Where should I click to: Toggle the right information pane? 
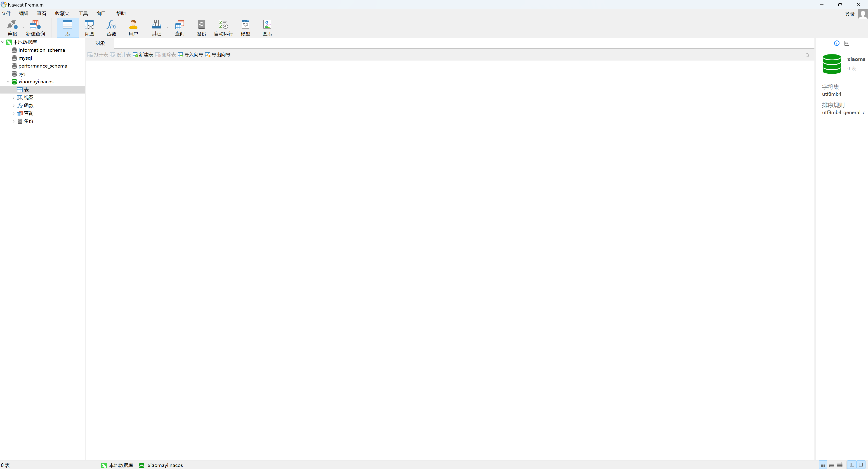pos(861,465)
